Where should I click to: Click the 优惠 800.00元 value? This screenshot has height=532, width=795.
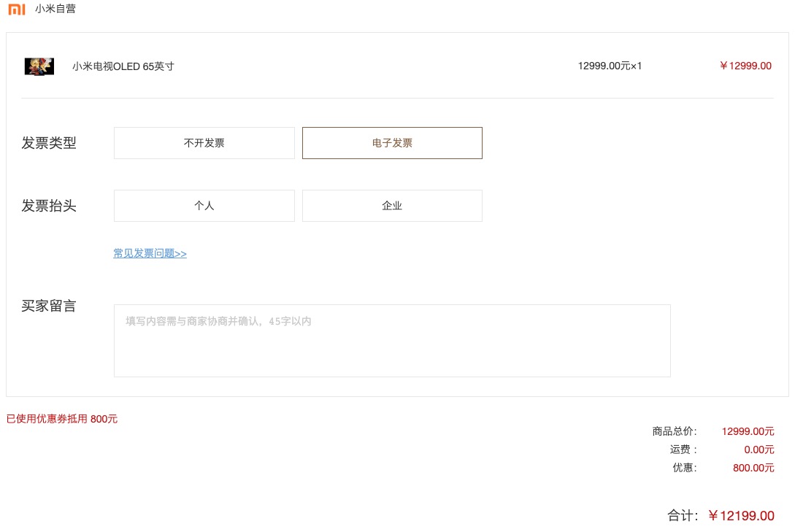click(x=753, y=468)
